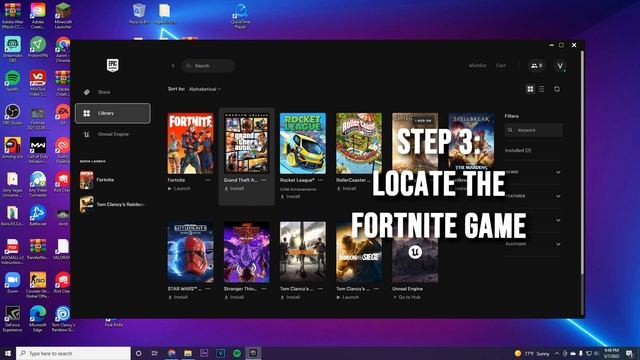Open options menu for Rocket League
Screen dimensions: 640x360
pyautogui.click(x=320, y=180)
